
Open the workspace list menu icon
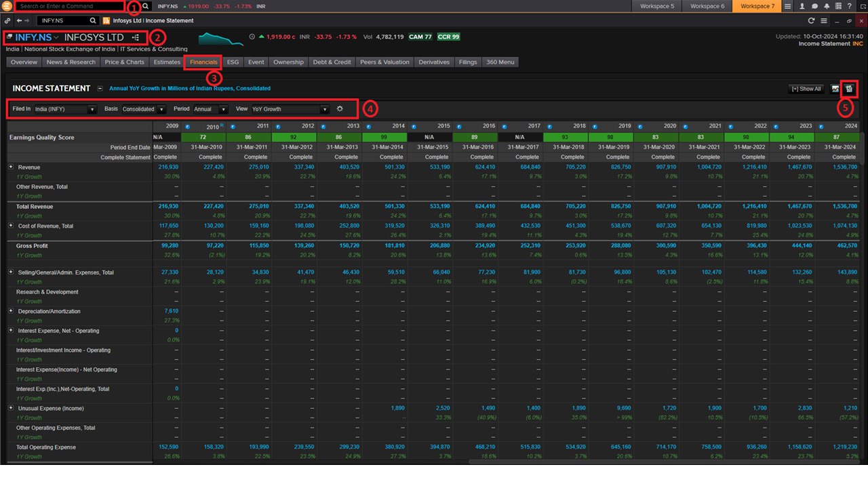click(x=787, y=6)
